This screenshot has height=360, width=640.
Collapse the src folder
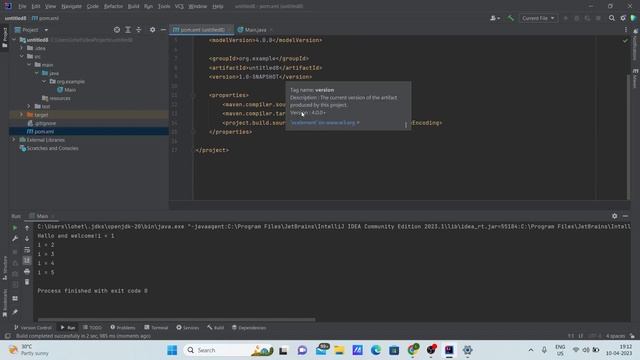point(22,56)
